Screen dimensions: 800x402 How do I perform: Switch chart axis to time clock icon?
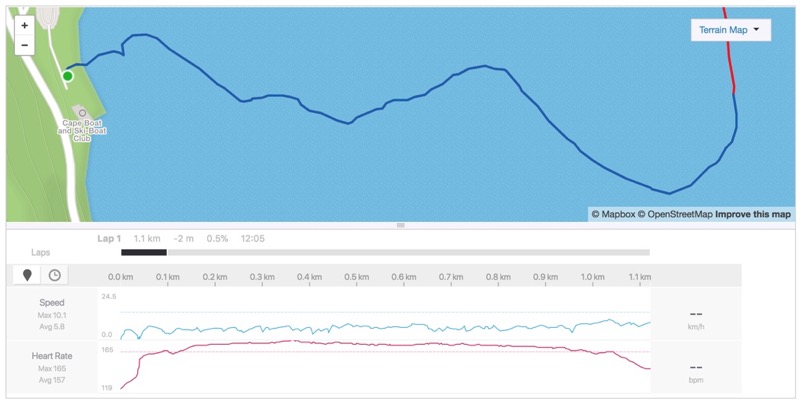pyautogui.click(x=55, y=275)
